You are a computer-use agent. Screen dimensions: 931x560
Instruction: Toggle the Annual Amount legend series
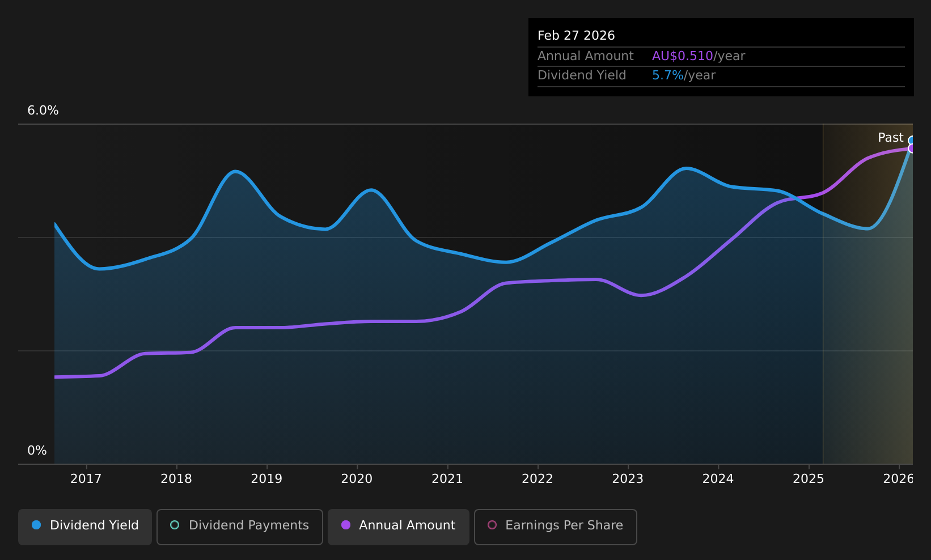399,527
